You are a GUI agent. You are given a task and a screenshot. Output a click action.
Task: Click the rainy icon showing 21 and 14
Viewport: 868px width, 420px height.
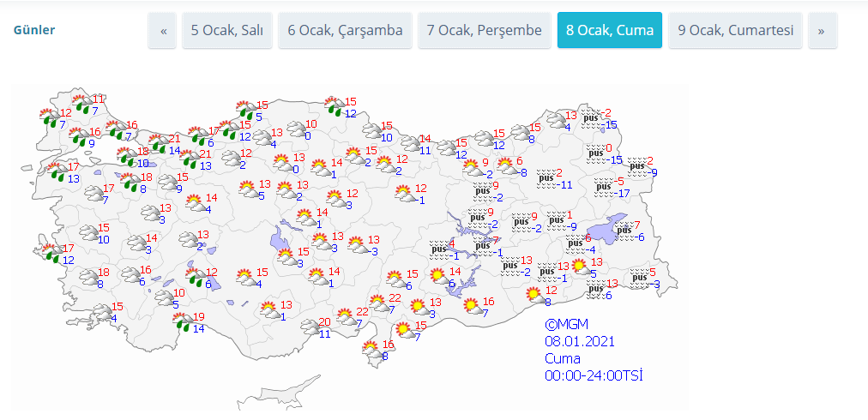[160, 143]
